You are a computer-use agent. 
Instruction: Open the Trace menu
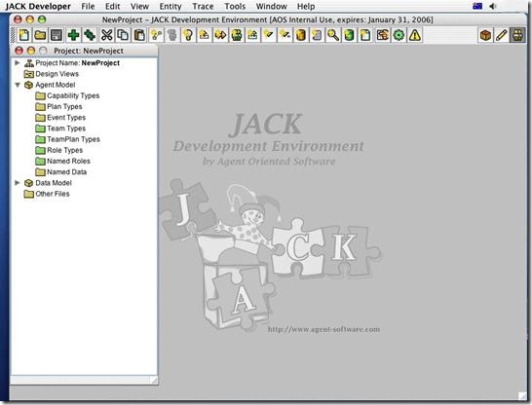coord(203,6)
